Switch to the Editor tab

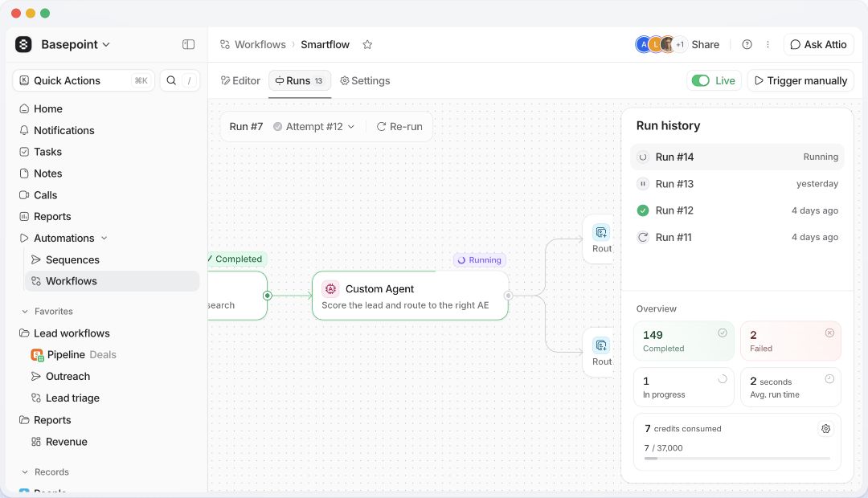[240, 81]
